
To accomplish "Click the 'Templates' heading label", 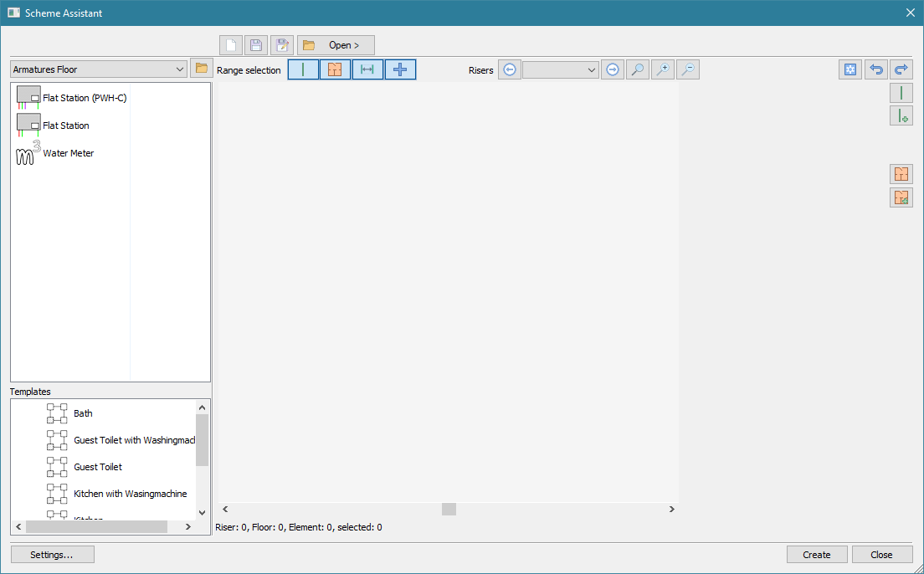I will 30,392.
